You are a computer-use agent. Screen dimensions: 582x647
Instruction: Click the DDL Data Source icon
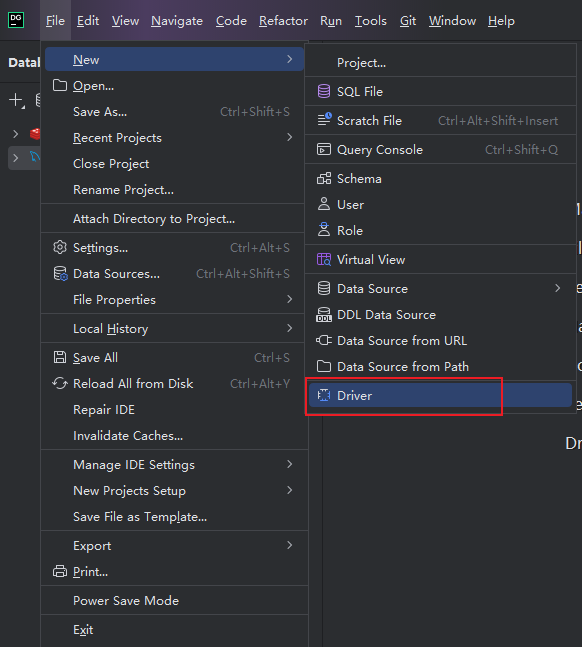[324, 314]
